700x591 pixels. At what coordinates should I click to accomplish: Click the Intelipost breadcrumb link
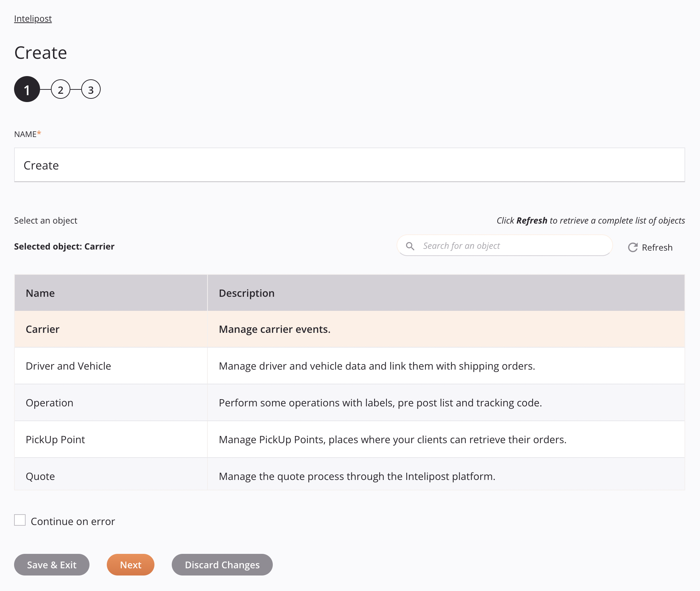(33, 18)
